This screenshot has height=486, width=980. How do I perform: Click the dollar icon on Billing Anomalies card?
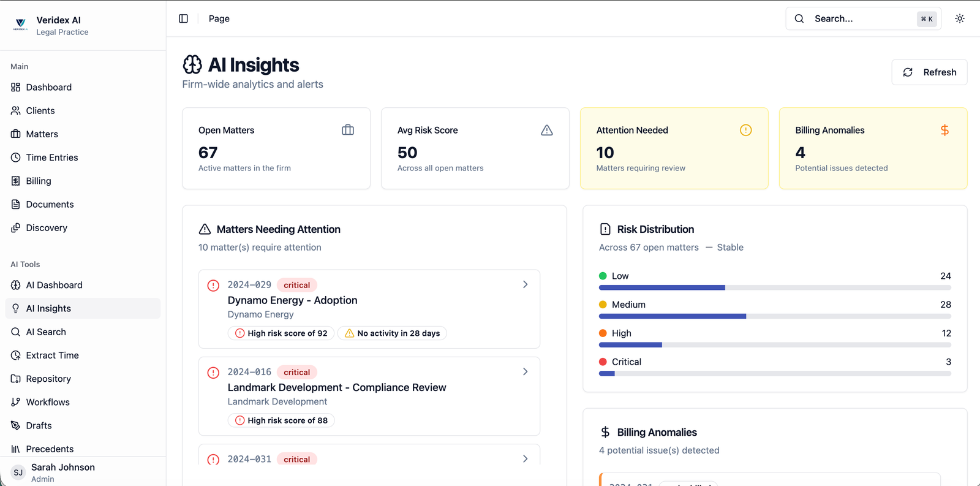[x=944, y=130]
